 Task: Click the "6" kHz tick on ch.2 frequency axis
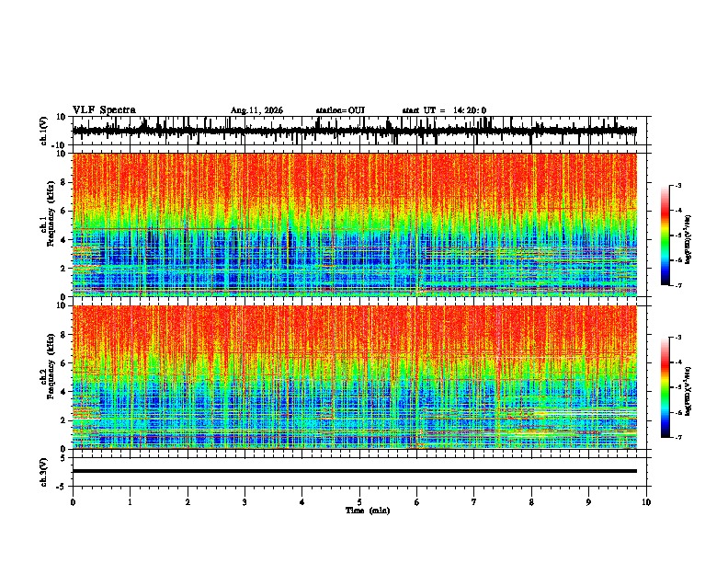click(x=64, y=362)
